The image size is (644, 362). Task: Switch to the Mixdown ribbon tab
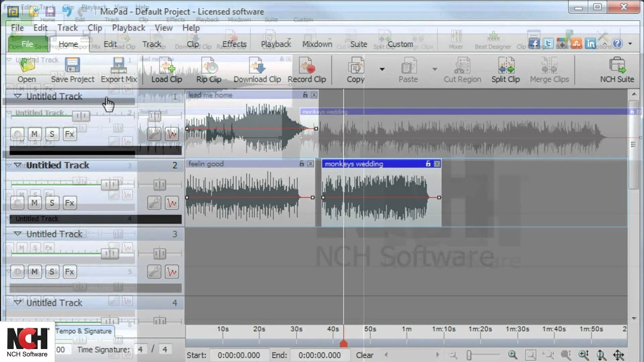pos(317,44)
